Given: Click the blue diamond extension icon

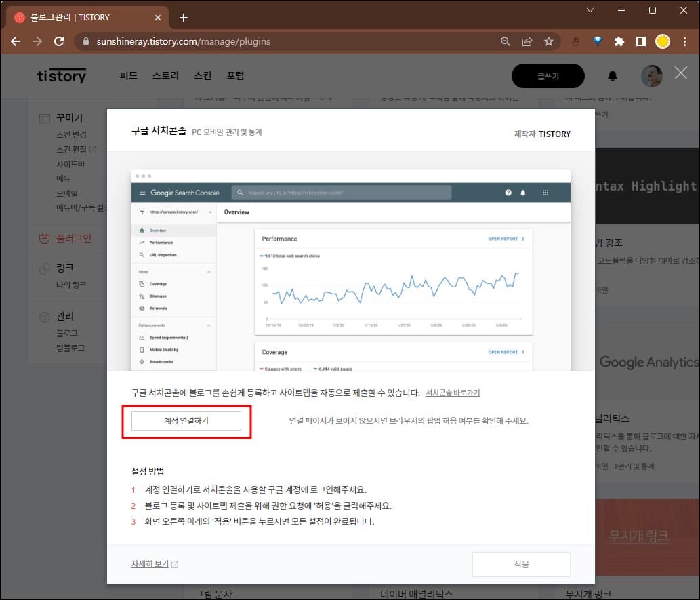Looking at the screenshot, I should point(598,41).
